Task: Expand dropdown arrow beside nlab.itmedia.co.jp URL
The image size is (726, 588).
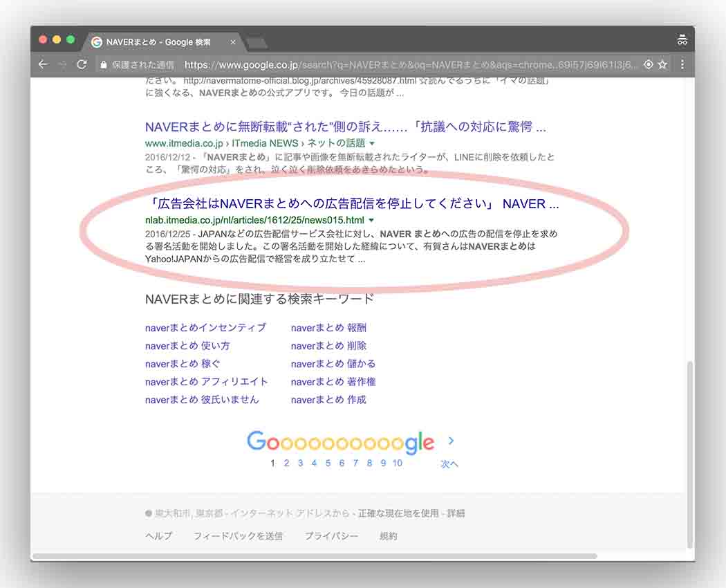Action: pos(371,220)
